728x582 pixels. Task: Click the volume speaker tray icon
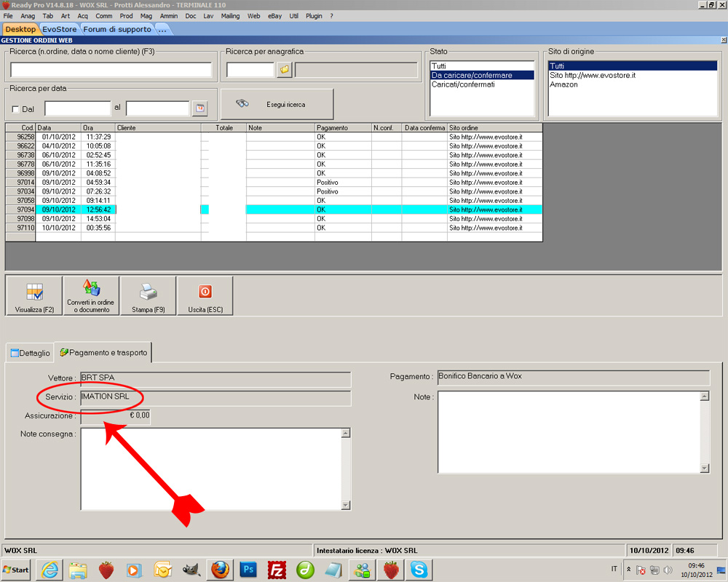click(668, 570)
